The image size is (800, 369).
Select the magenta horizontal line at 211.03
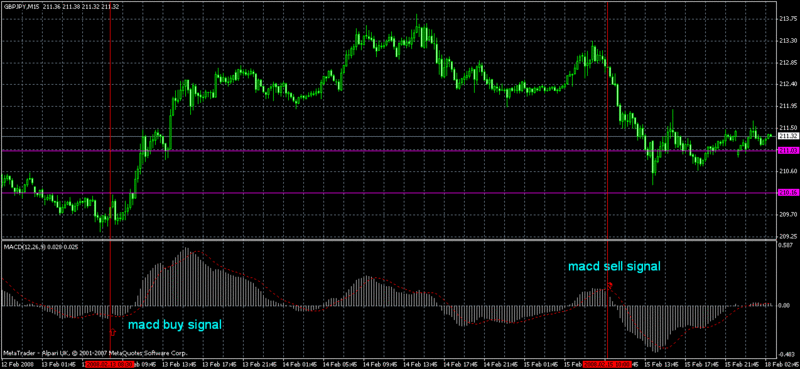(389, 151)
